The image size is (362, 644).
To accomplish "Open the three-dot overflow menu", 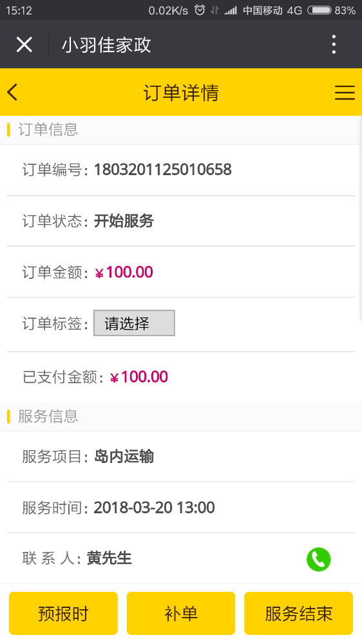I will [334, 44].
